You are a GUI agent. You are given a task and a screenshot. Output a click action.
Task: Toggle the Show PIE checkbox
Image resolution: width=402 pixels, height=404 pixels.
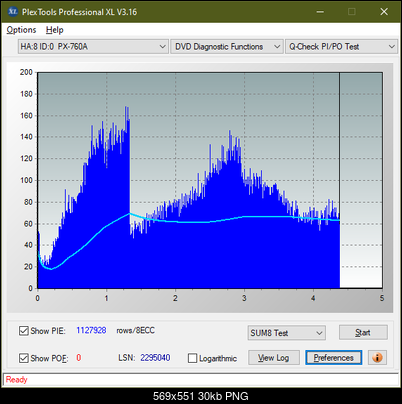(24, 331)
